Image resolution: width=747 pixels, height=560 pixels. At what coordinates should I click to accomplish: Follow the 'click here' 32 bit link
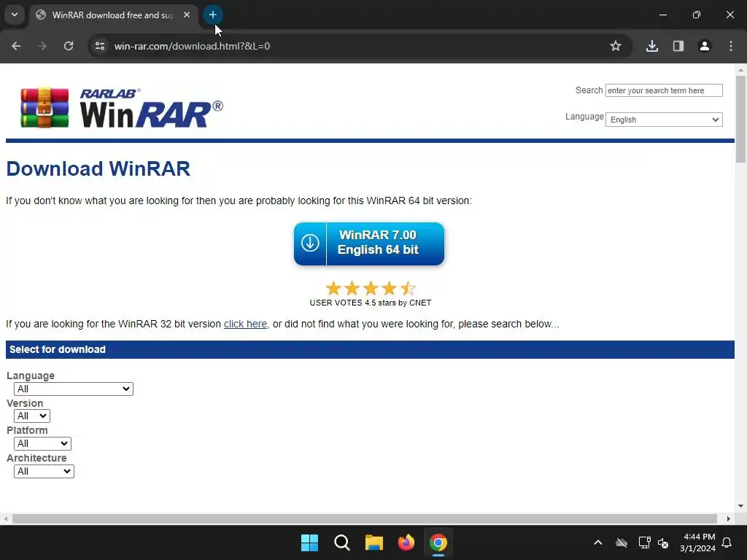pyautogui.click(x=245, y=324)
